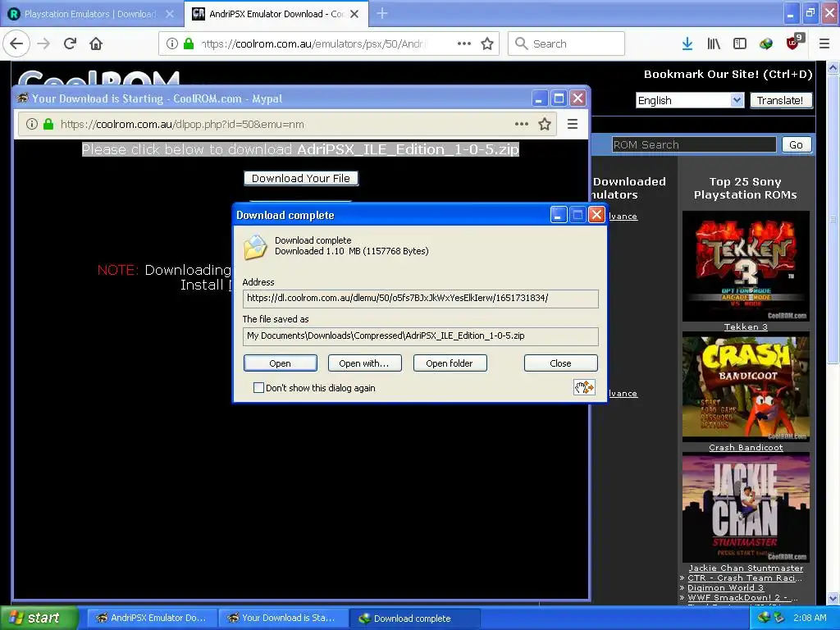Click Download Your File button
840x630 pixels.
(301, 178)
